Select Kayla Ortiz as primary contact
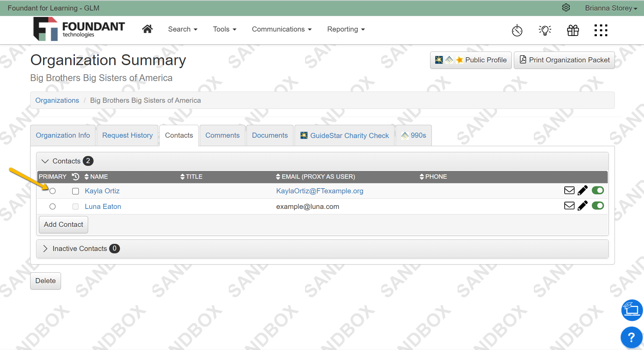This screenshot has width=644, height=350. click(x=53, y=191)
